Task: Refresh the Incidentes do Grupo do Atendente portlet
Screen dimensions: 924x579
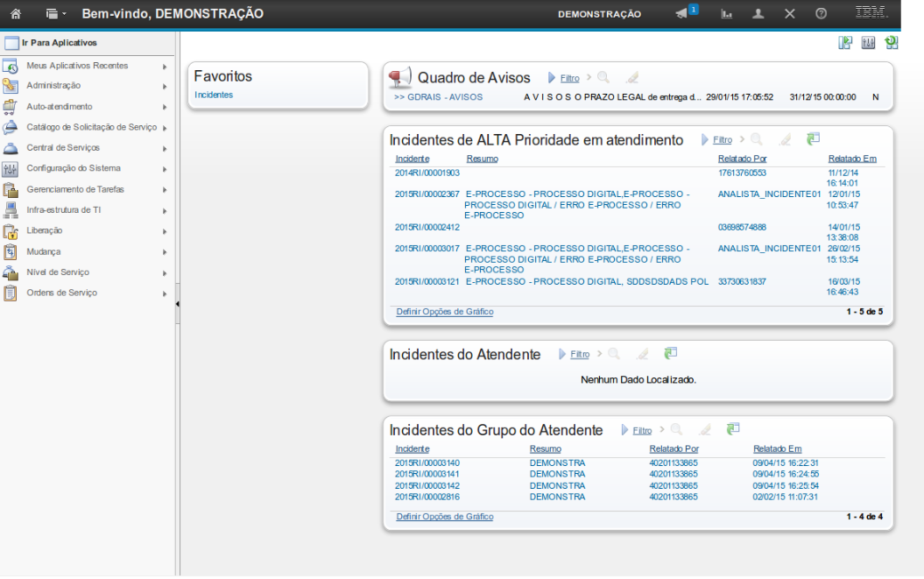Action: click(x=733, y=429)
